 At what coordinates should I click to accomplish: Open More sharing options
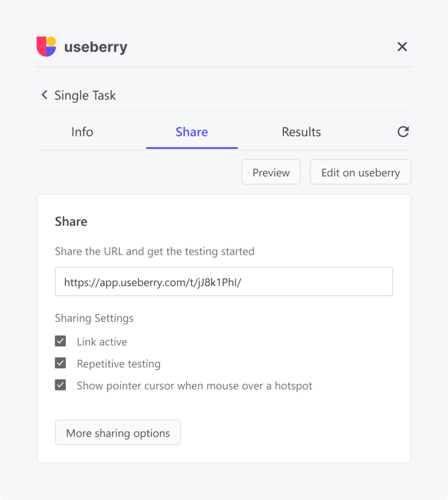tap(118, 433)
